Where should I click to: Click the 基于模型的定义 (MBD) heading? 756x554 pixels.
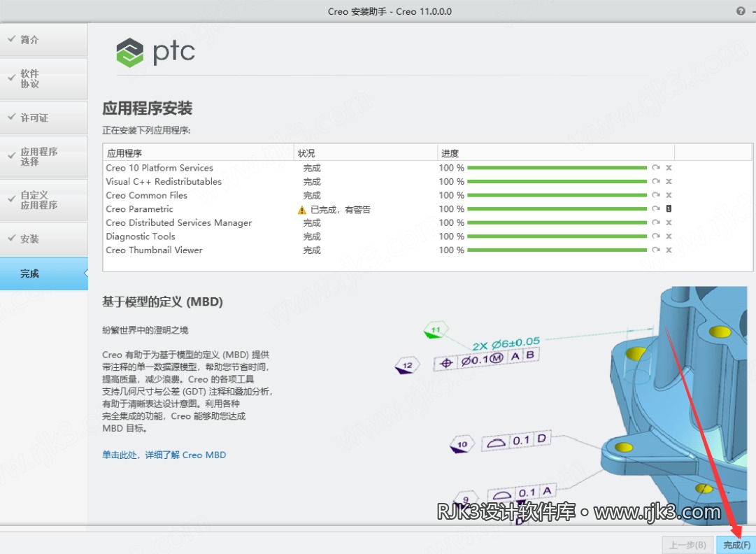pos(162,301)
